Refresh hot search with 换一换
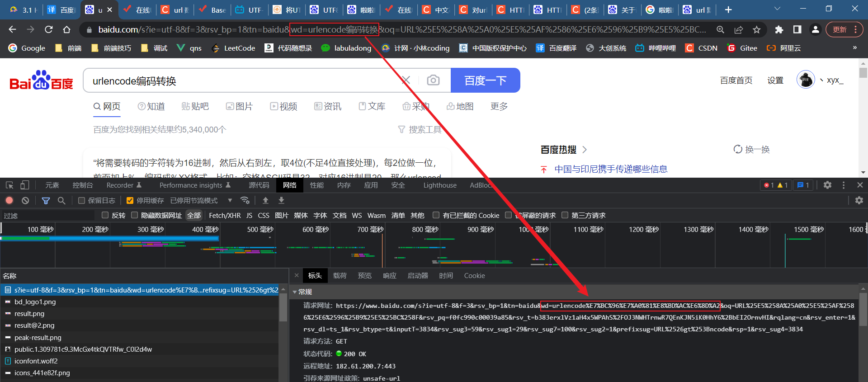Image resolution: width=868 pixels, height=382 pixels. [x=751, y=149]
